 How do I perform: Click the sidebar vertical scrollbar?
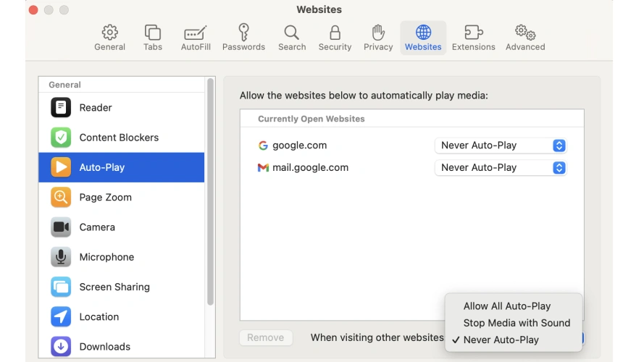pyautogui.click(x=211, y=192)
